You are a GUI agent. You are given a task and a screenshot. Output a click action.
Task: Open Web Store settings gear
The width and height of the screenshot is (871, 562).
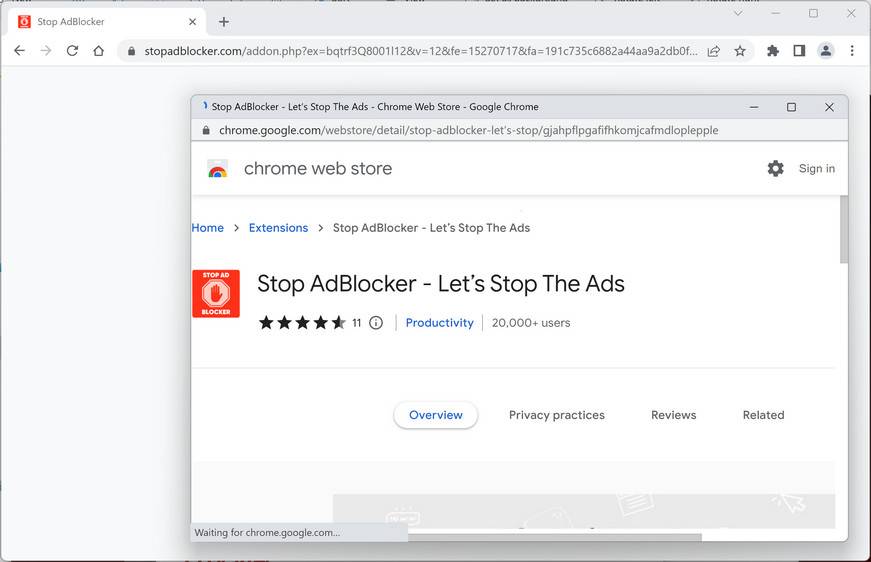pos(775,168)
